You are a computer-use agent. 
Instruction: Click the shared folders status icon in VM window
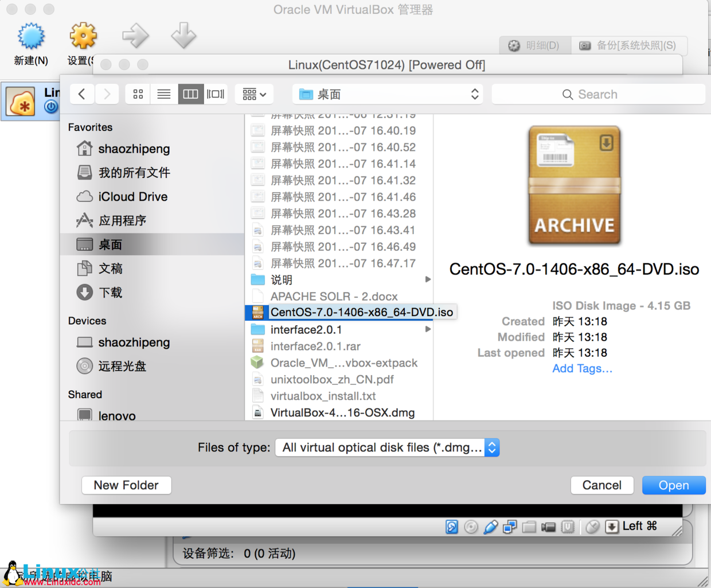(529, 527)
